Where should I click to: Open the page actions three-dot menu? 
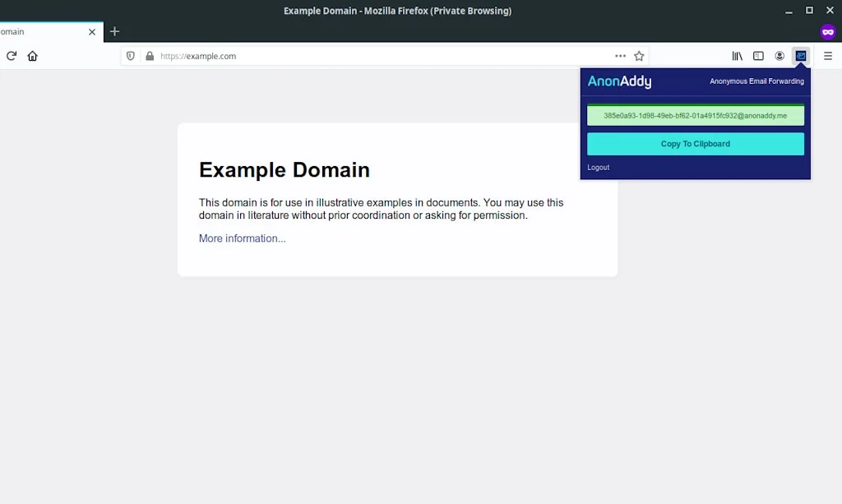click(x=620, y=56)
